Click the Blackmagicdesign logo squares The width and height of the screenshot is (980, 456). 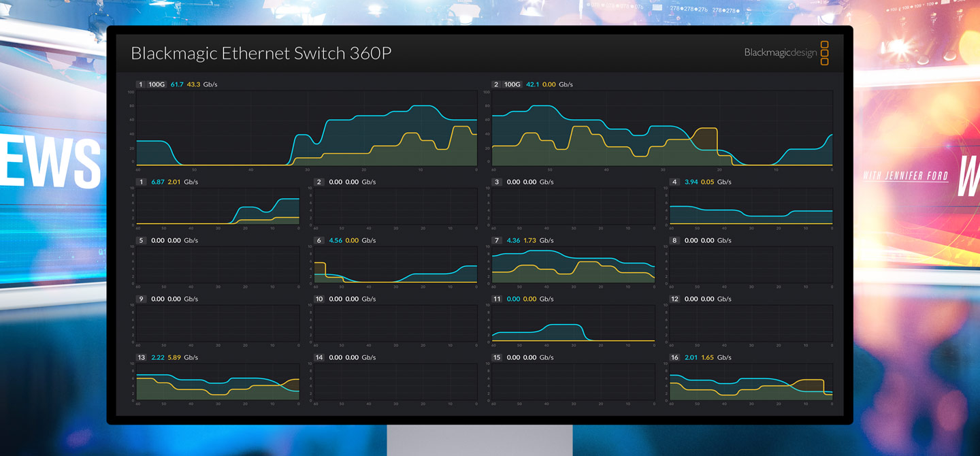(824, 53)
